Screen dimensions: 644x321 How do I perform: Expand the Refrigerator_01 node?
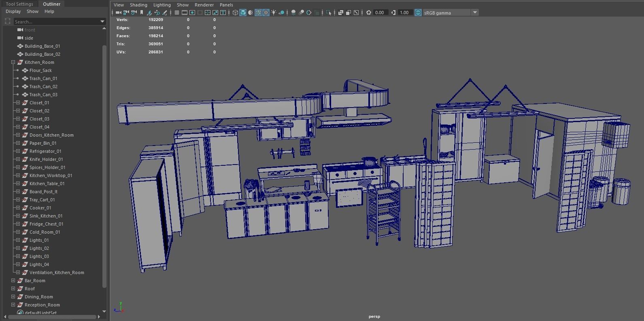pyautogui.click(x=18, y=151)
